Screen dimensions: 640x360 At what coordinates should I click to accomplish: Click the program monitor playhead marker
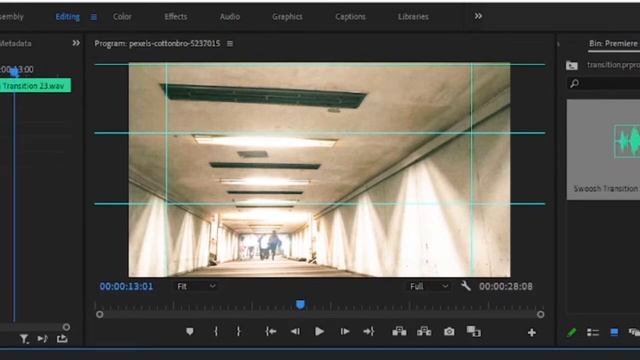(300, 304)
